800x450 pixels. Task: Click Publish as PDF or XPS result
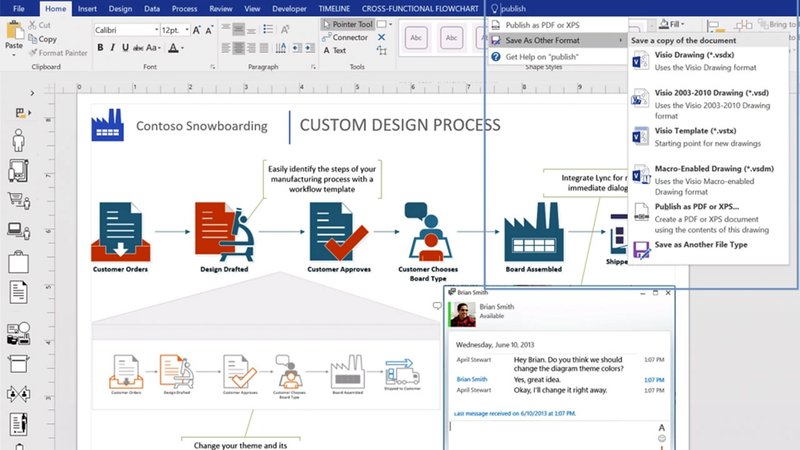(545, 24)
